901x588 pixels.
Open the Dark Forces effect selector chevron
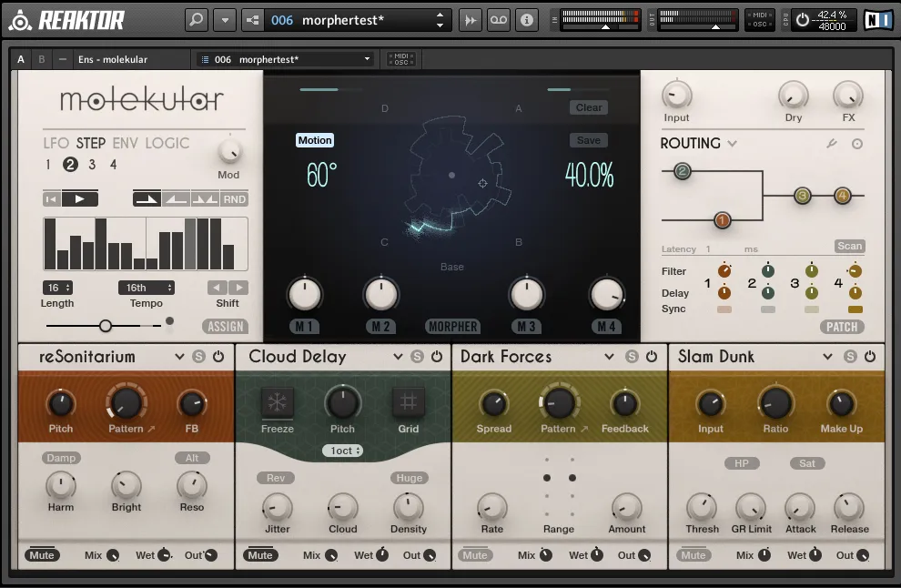click(609, 357)
